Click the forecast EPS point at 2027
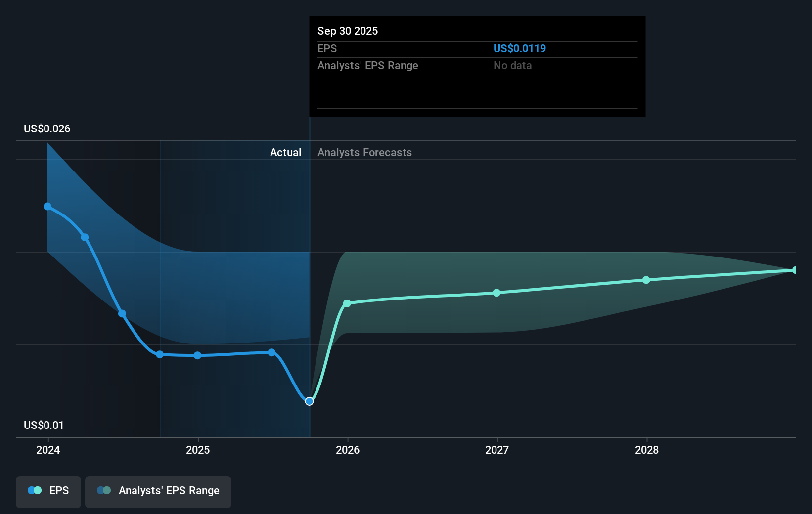Screen dimensions: 812x514 pyautogui.click(x=497, y=293)
